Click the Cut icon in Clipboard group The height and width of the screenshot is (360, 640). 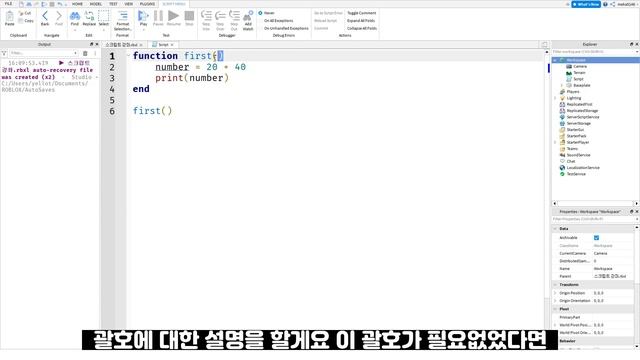pos(21,13)
